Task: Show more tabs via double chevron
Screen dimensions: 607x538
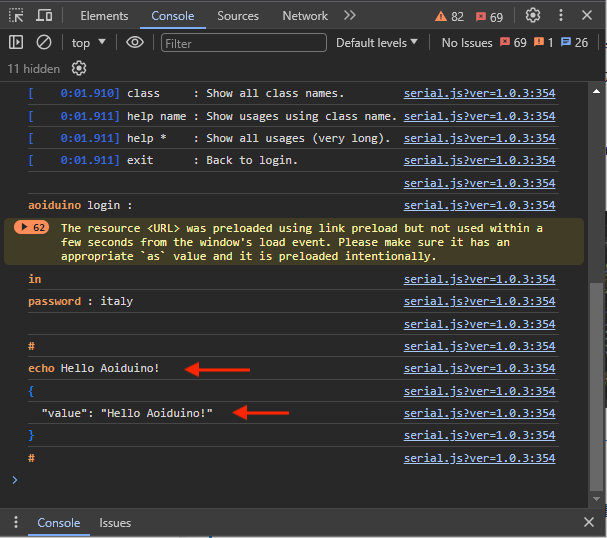Action: click(x=349, y=16)
